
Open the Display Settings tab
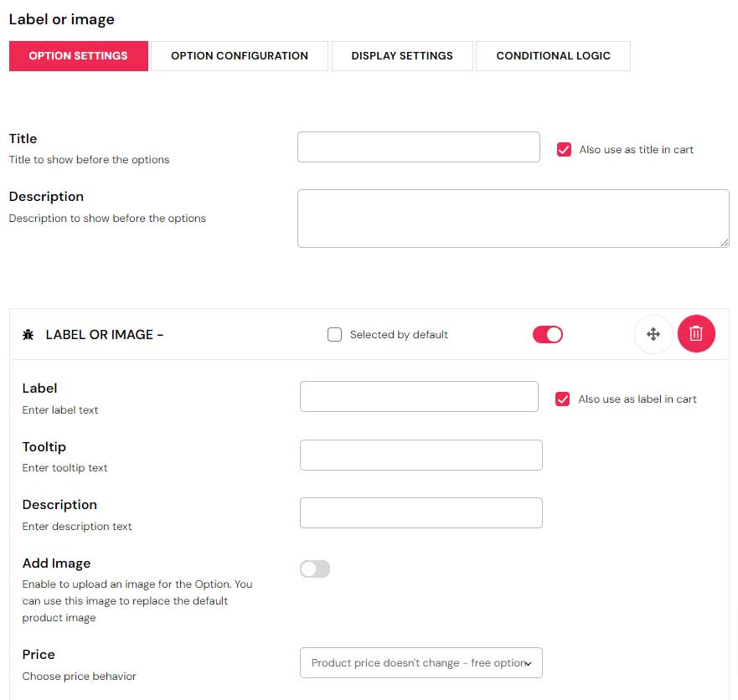click(x=402, y=56)
